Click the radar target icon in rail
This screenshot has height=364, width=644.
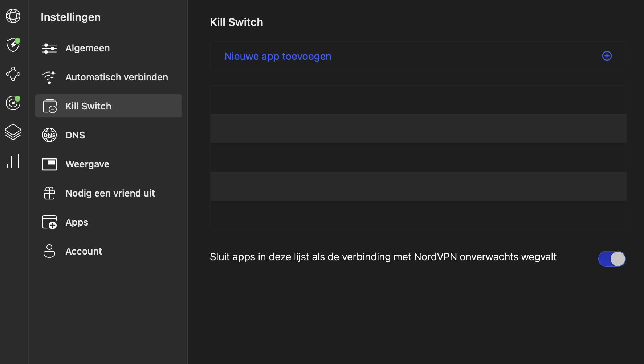(x=13, y=103)
